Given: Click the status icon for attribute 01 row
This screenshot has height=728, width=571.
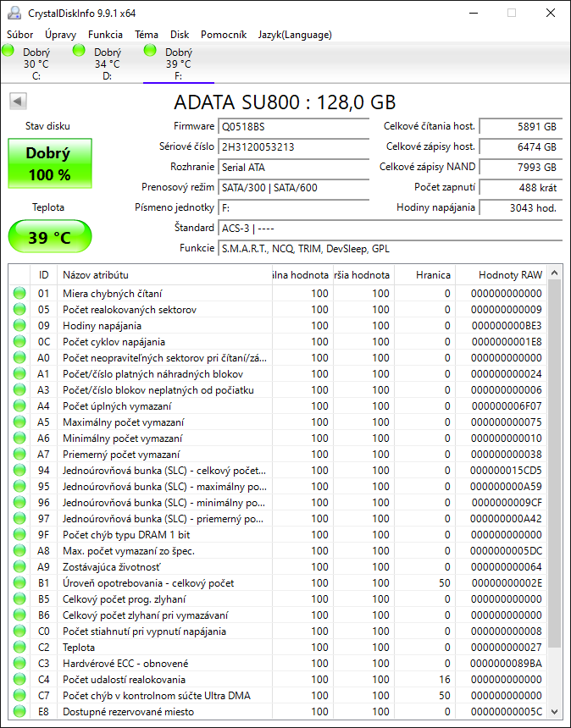Looking at the screenshot, I should click(19, 294).
